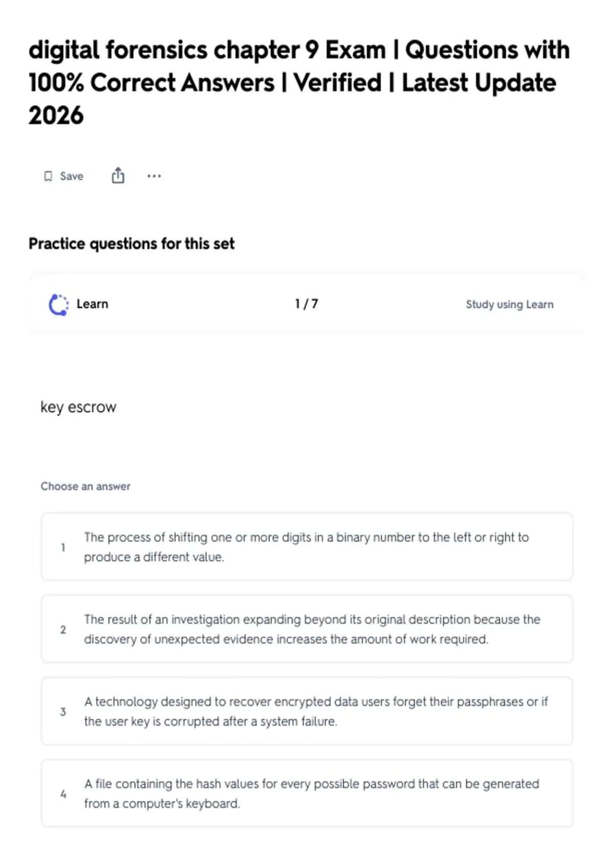Click the bookmark icon beside Save

48,176
